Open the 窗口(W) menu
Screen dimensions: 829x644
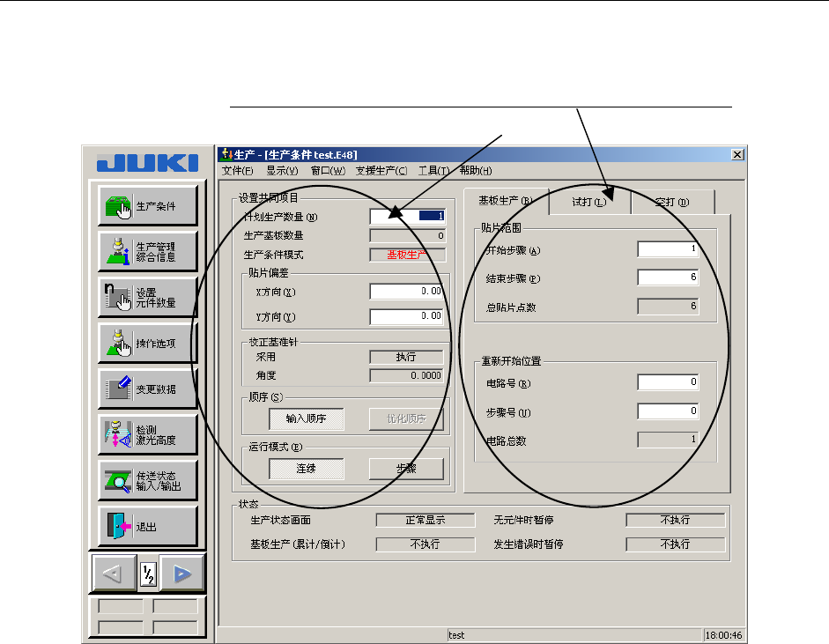tap(328, 170)
